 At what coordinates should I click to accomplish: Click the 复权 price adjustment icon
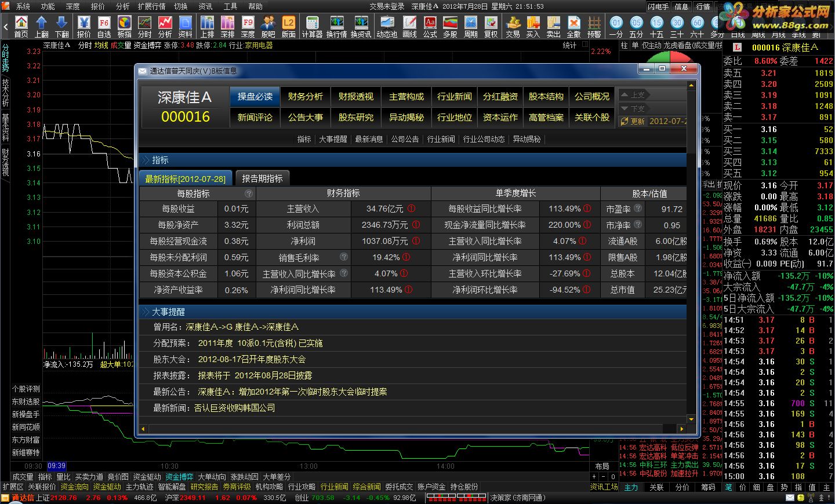pyautogui.click(x=491, y=26)
